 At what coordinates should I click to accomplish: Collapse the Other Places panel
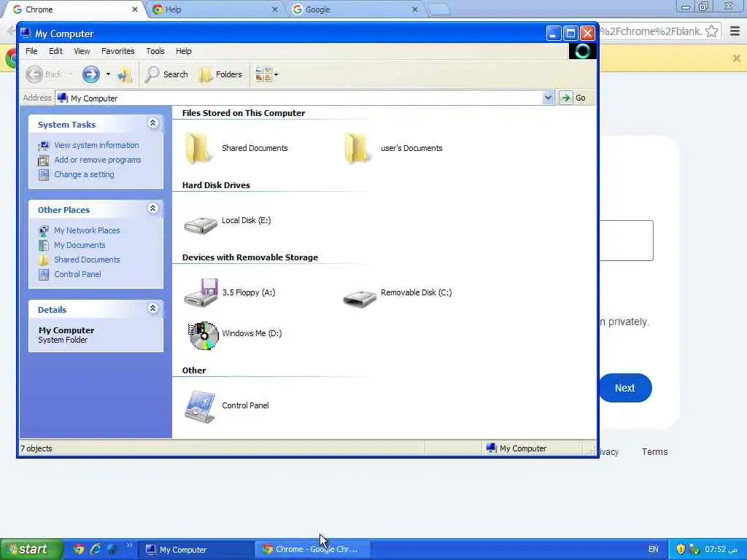153,209
